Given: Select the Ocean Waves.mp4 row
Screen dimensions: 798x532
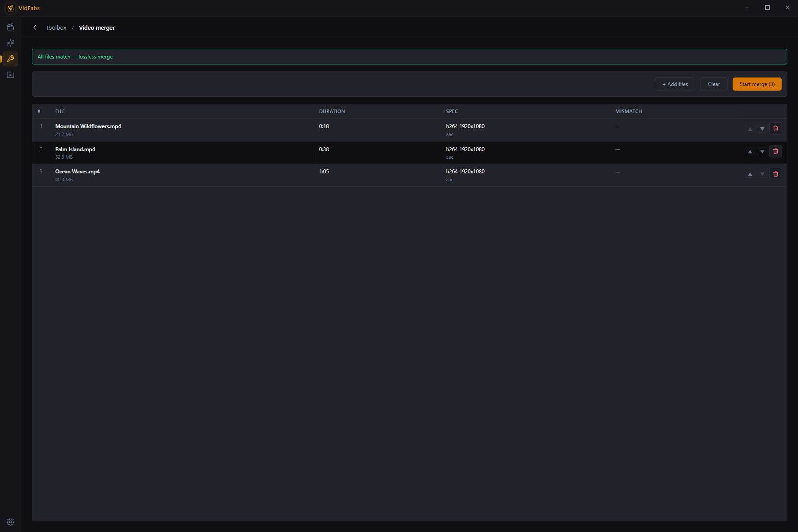Looking at the screenshot, I should pos(409,175).
